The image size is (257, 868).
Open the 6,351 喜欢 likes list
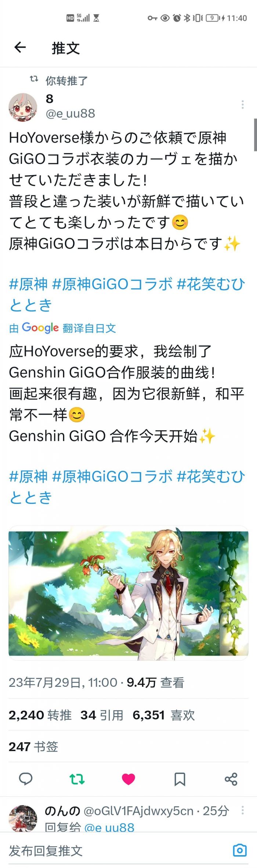[164, 715]
